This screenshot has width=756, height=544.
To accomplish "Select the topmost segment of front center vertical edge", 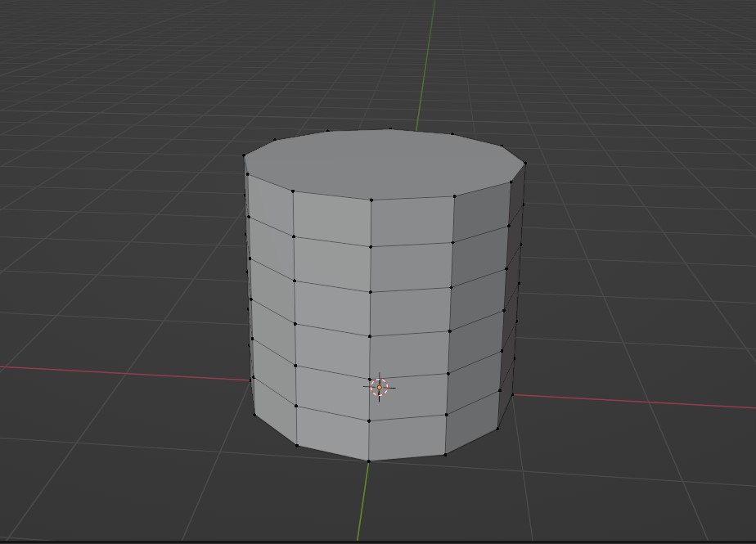I will (x=371, y=223).
